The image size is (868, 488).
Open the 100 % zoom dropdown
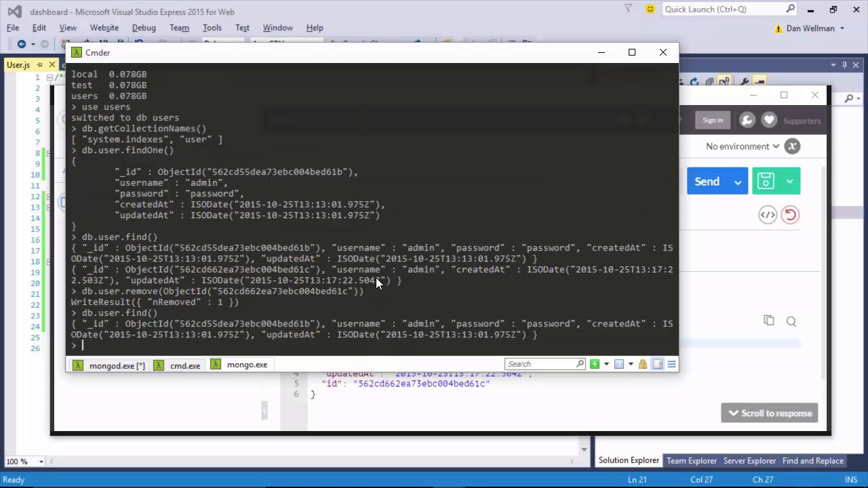[41, 462]
